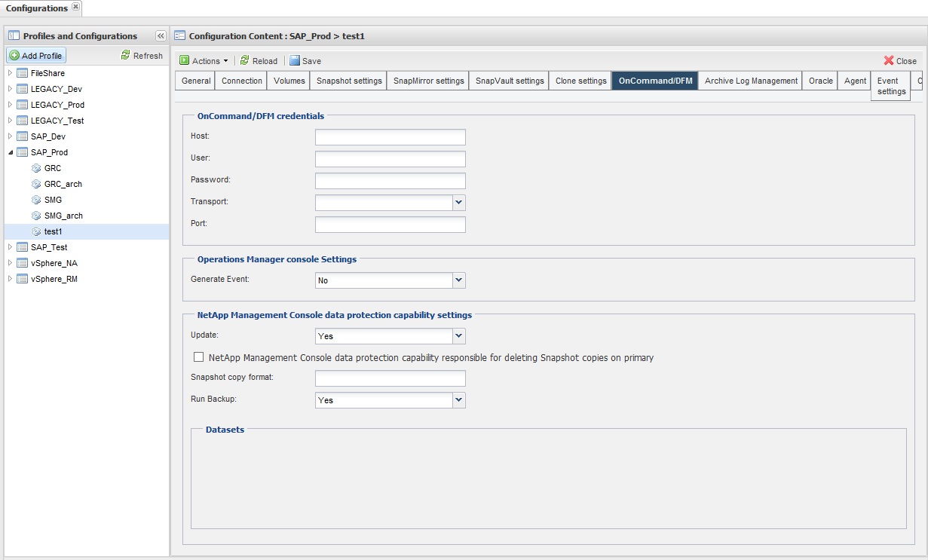Collapse the SAP_Prod profile node

[11, 152]
